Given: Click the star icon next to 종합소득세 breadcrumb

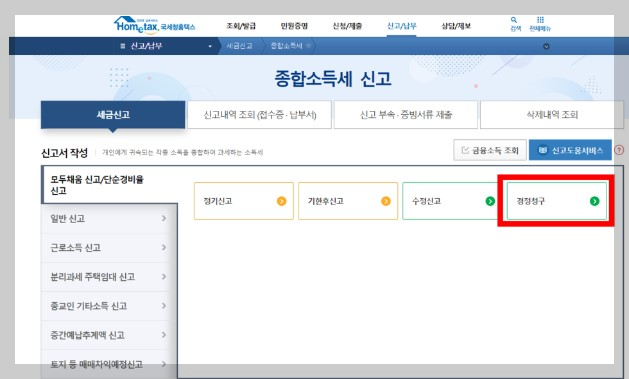Looking at the screenshot, I should pos(308,45).
